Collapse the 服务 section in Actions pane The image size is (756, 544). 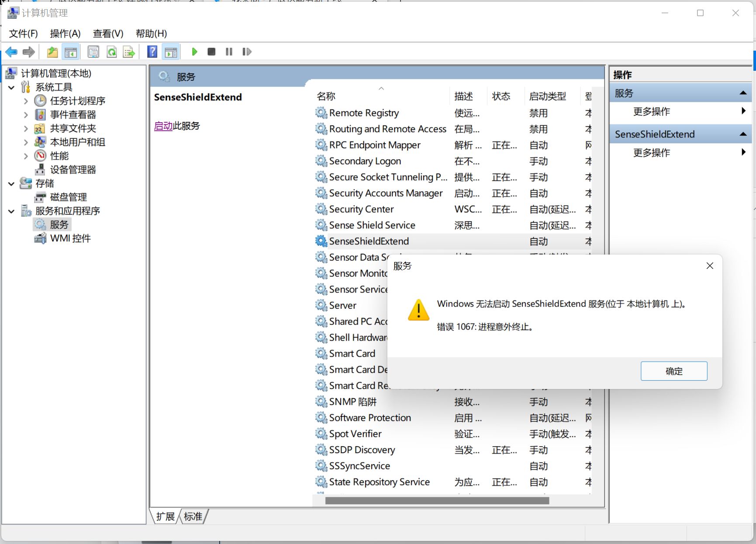(743, 93)
